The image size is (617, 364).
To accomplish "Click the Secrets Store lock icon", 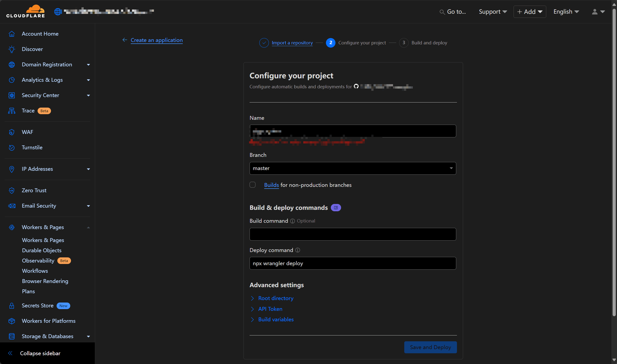I will (x=11, y=306).
